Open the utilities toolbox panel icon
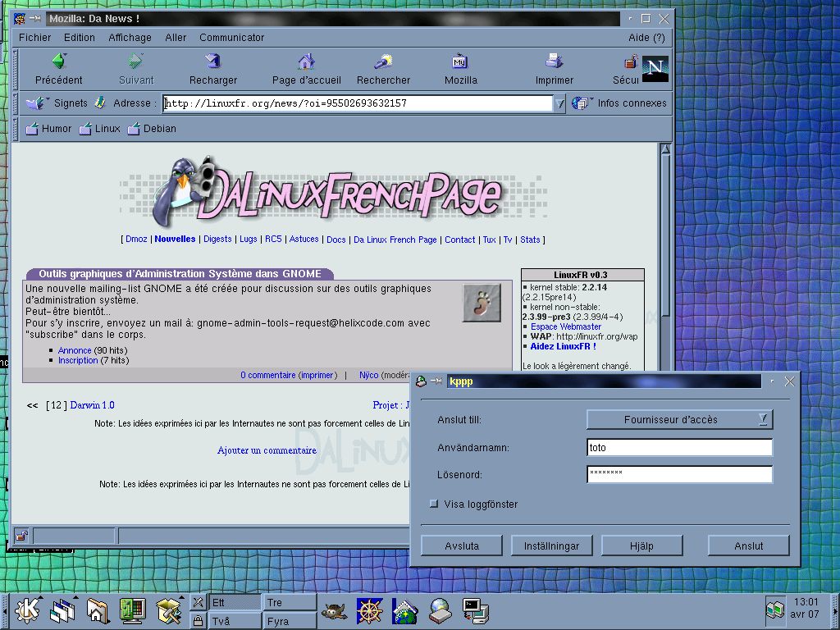840x630 pixels. click(x=169, y=610)
